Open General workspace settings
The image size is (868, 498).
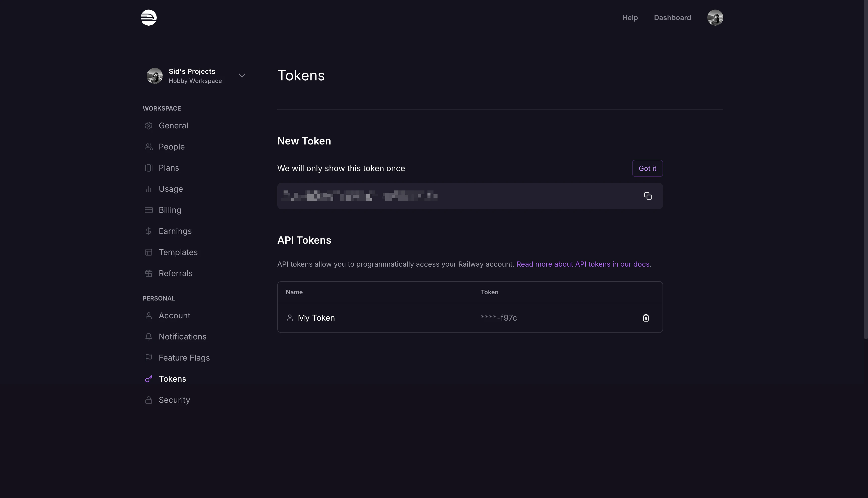pos(173,126)
